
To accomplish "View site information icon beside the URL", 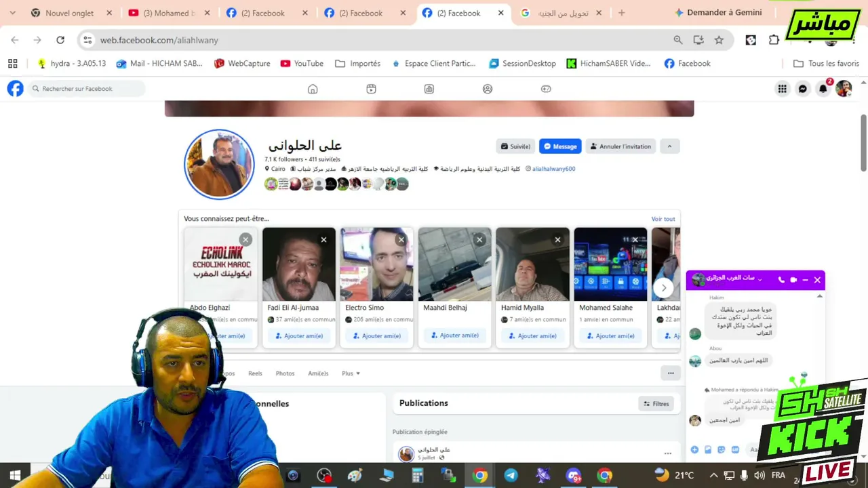I will pos(87,40).
